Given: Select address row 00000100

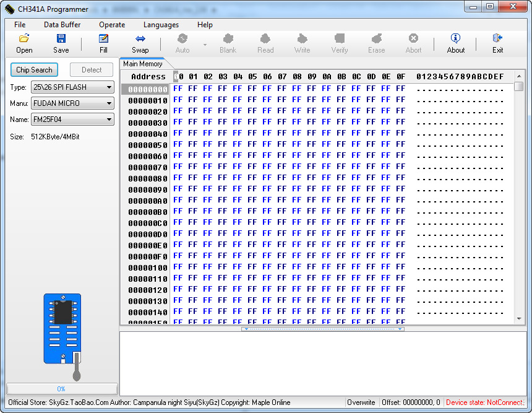Looking at the screenshot, I should pyautogui.click(x=148, y=267).
